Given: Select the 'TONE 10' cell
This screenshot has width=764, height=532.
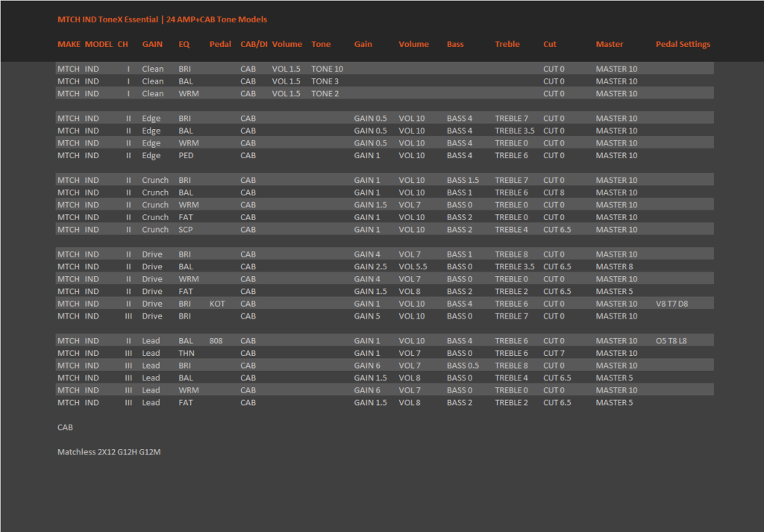Looking at the screenshot, I should (x=327, y=69).
